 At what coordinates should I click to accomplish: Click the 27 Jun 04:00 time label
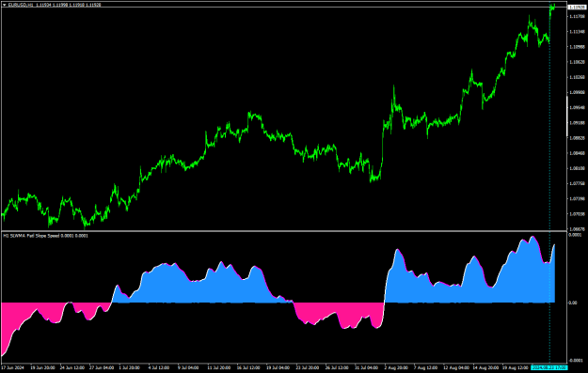pos(102,367)
